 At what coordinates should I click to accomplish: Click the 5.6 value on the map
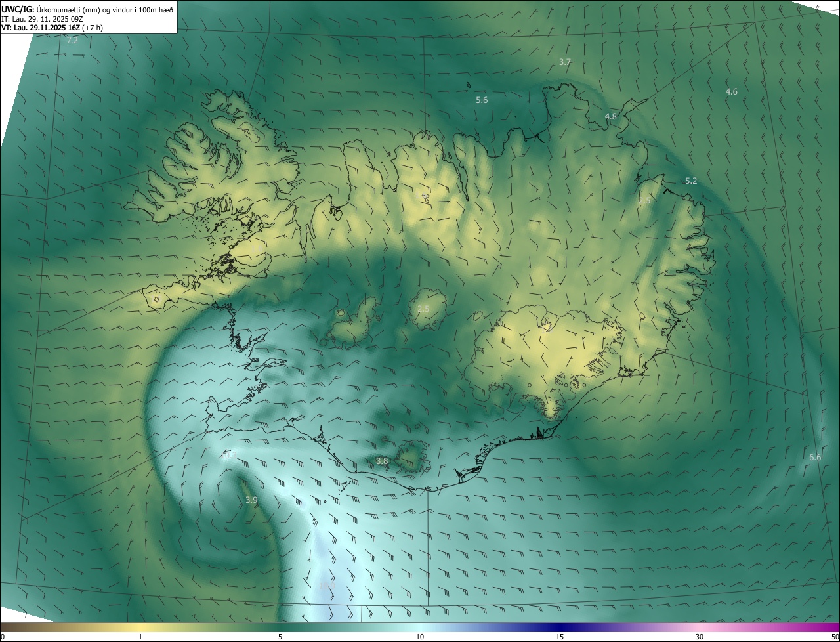pyautogui.click(x=482, y=100)
